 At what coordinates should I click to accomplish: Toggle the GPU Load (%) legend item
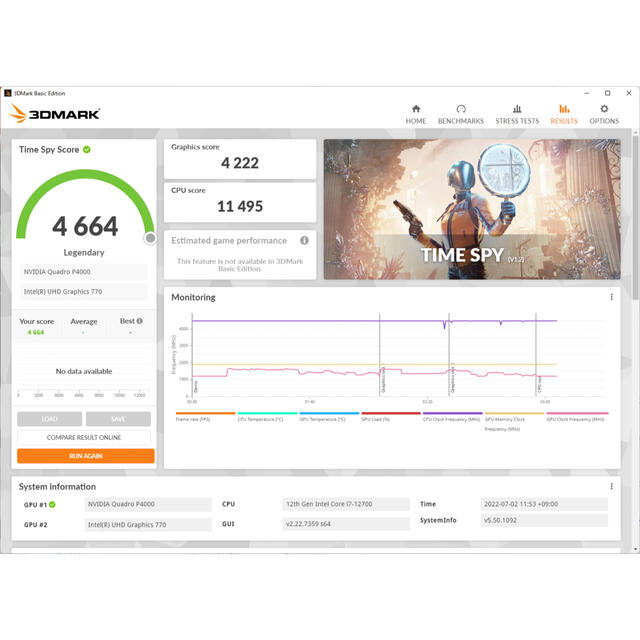click(391, 417)
